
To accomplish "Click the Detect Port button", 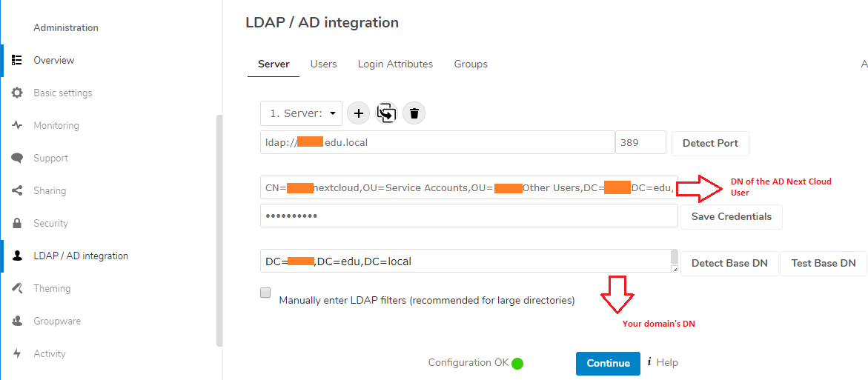I will [710, 143].
